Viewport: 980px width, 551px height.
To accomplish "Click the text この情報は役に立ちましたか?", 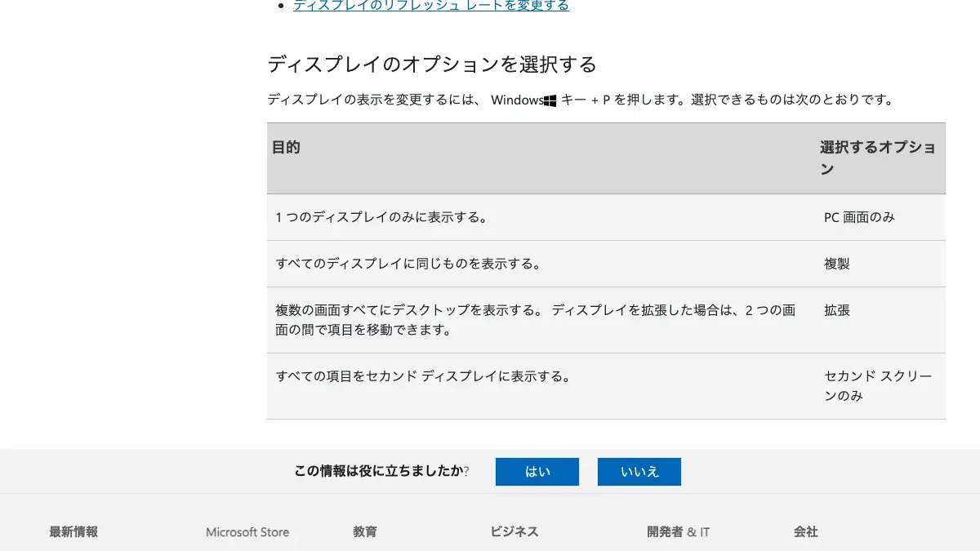I will tap(381, 471).
